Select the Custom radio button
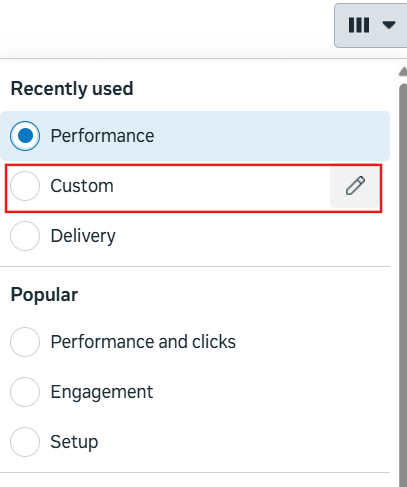 click(x=25, y=186)
